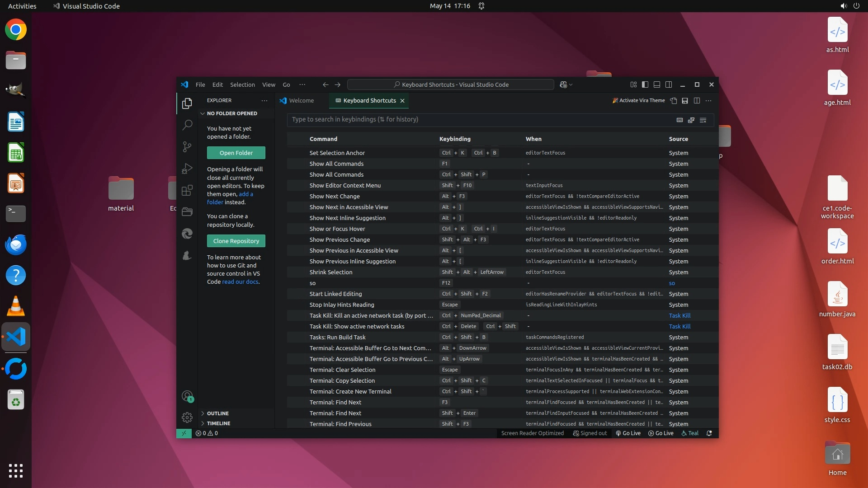The height and width of the screenshot is (488, 868).
Task: Click Open Keyboard Shortcuts JSON file icon
Action: pyautogui.click(x=673, y=101)
